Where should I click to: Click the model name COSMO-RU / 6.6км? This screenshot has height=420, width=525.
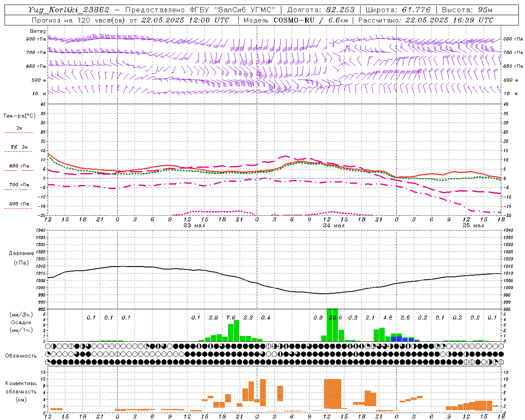click(x=310, y=20)
